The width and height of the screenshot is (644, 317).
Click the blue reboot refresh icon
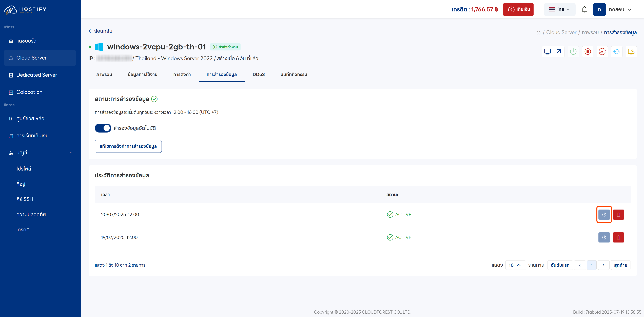616,51
